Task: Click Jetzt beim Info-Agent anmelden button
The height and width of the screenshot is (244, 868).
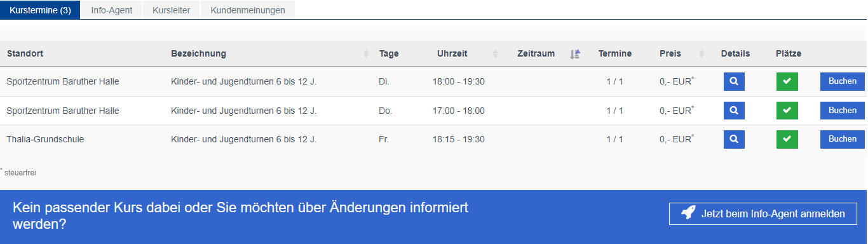Action: click(x=763, y=213)
